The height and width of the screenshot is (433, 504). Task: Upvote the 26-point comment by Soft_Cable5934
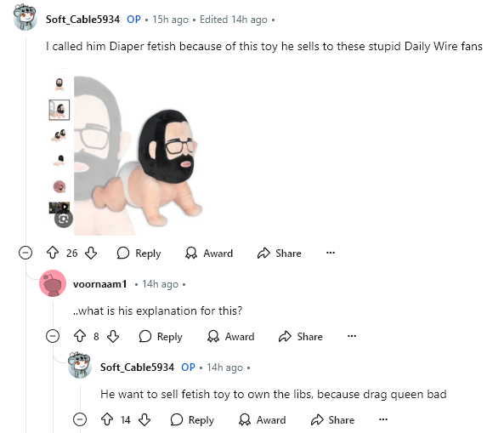53,253
